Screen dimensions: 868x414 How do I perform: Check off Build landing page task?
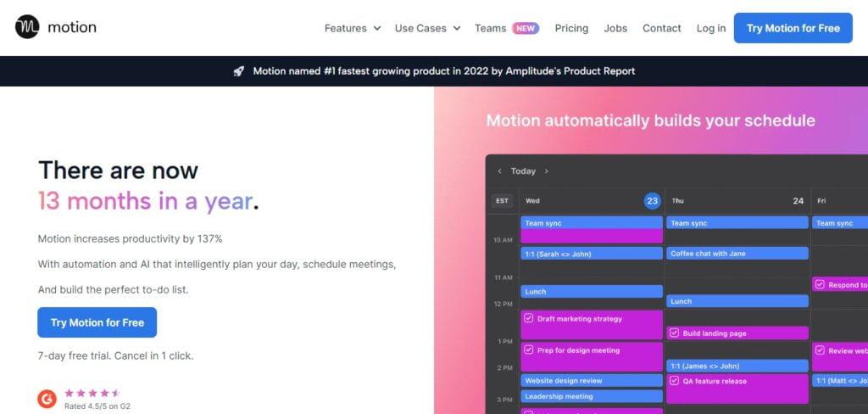tap(674, 333)
